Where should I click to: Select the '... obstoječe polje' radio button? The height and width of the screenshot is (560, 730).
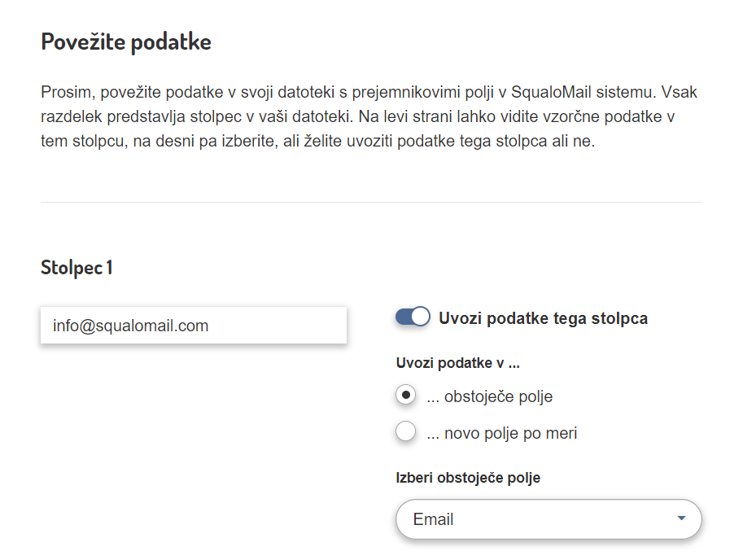(405, 396)
